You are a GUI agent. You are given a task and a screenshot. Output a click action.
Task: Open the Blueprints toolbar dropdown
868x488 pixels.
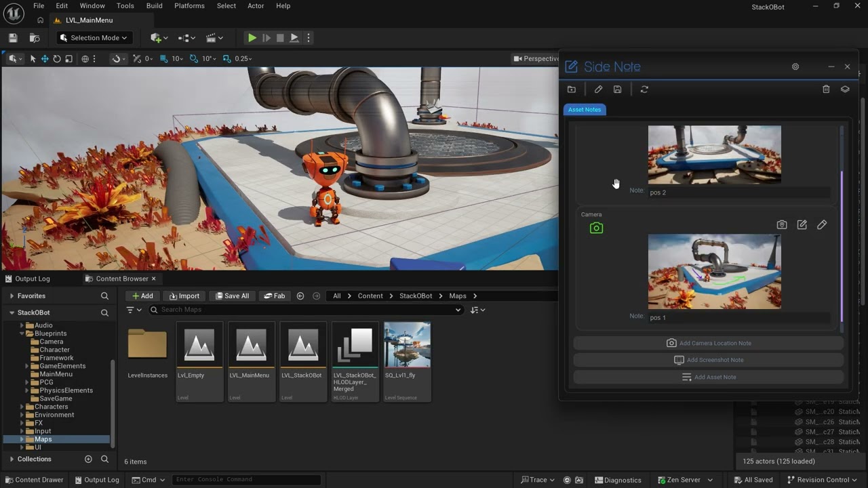click(187, 38)
